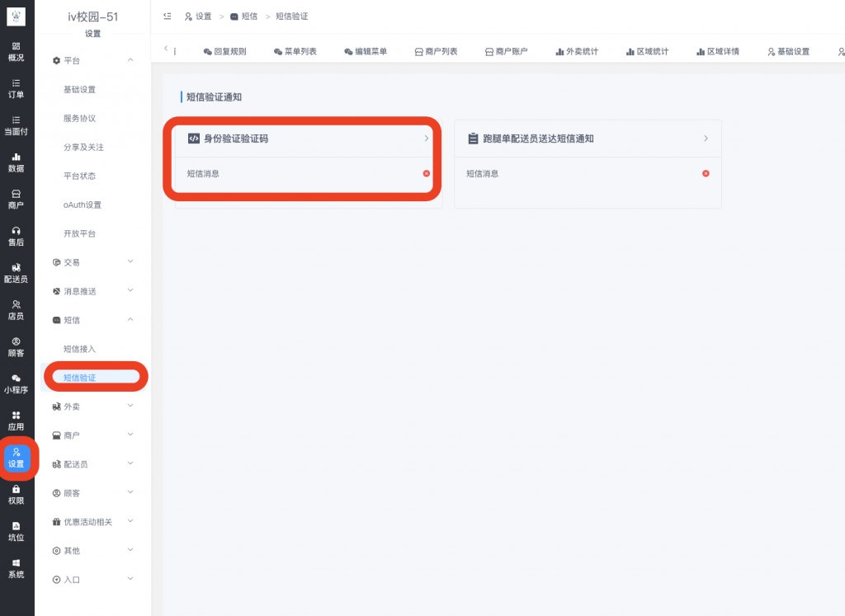Open the 设置 settings sidebar icon
845x616 pixels.
pyautogui.click(x=17, y=459)
